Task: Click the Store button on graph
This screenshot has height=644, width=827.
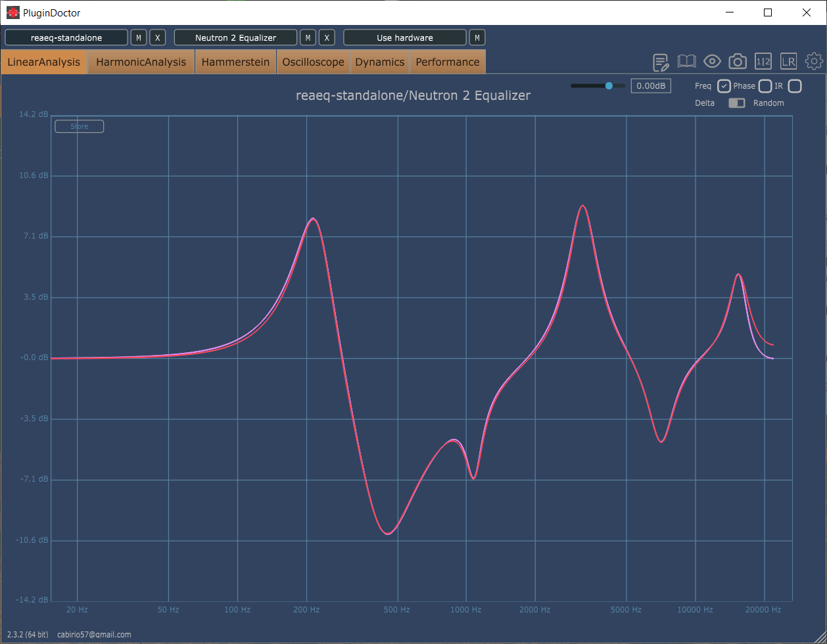Action: pyautogui.click(x=80, y=126)
